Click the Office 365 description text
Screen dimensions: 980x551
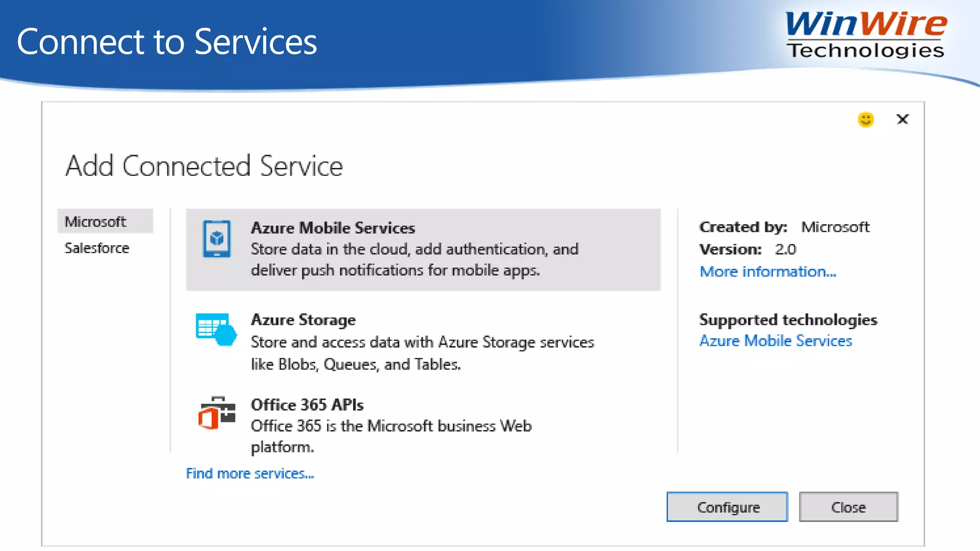pyautogui.click(x=391, y=436)
